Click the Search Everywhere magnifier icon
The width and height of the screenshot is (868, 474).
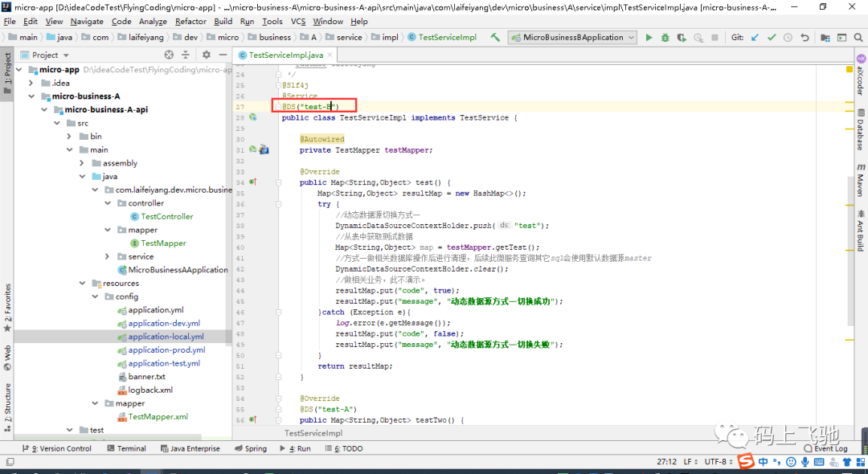(858, 38)
